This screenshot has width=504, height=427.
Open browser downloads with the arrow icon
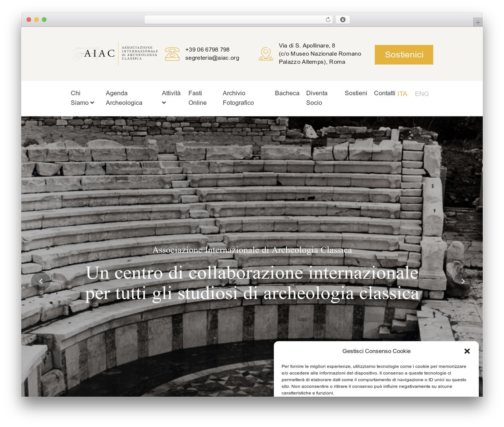click(x=343, y=20)
